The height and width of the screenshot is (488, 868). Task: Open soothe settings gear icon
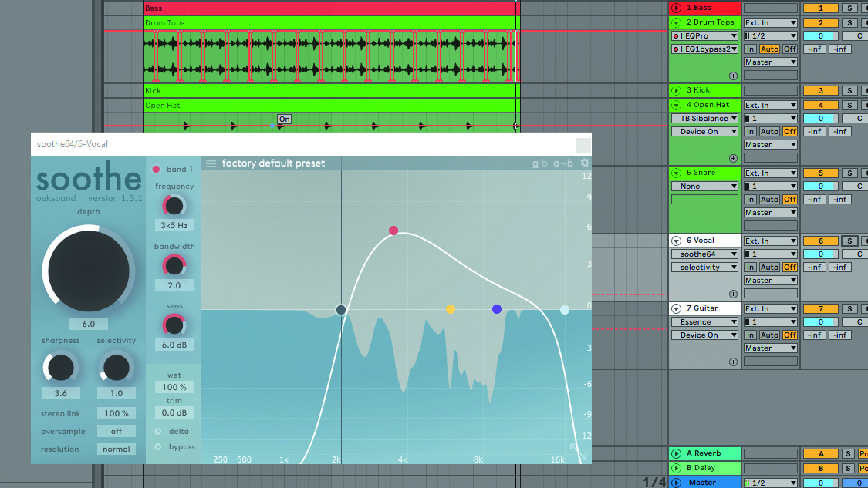[585, 163]
